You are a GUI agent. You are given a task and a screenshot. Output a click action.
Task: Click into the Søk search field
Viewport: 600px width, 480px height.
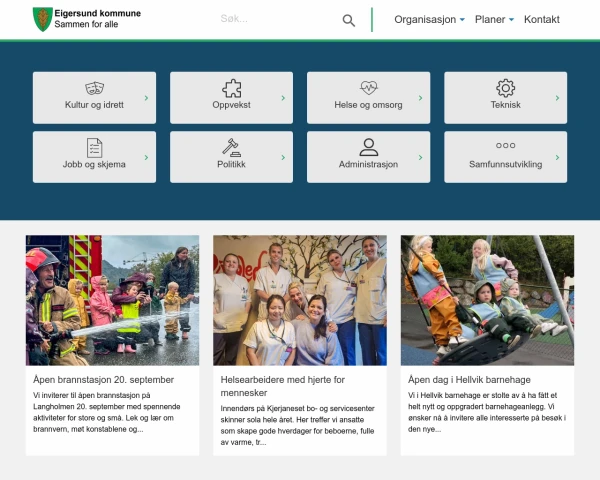[x=275, y=19]
